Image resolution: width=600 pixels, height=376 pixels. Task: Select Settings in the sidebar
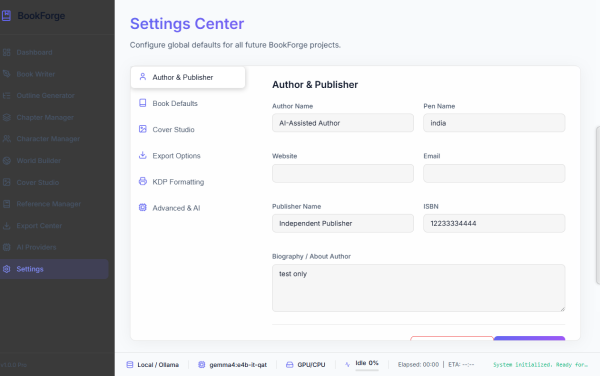(x=54, y=269)
